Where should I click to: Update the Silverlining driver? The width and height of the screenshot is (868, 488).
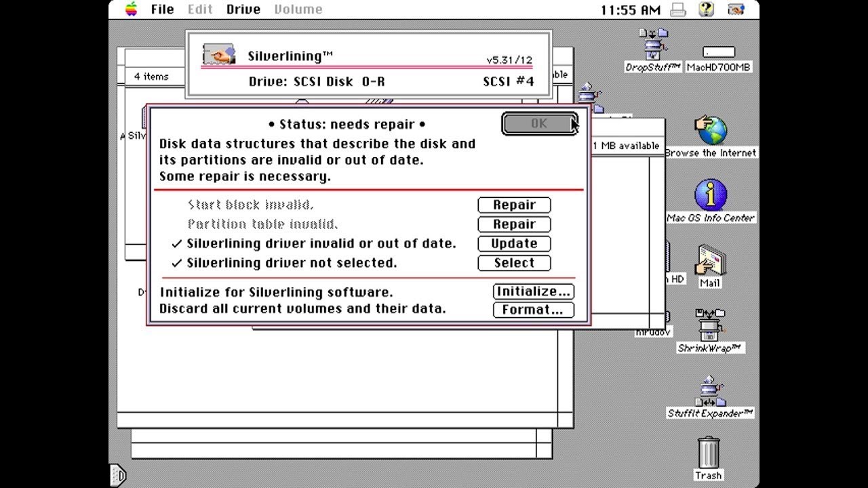(514, 243)
